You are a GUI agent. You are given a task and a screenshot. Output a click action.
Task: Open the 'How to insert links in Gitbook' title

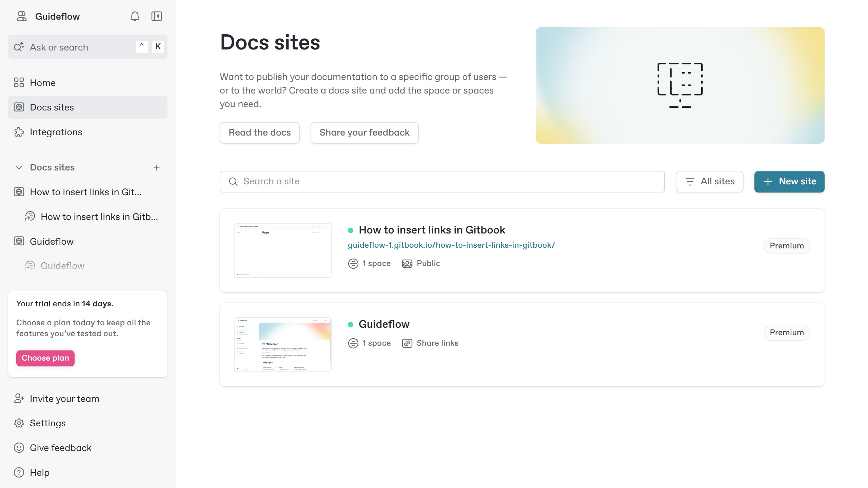point(432,230)
